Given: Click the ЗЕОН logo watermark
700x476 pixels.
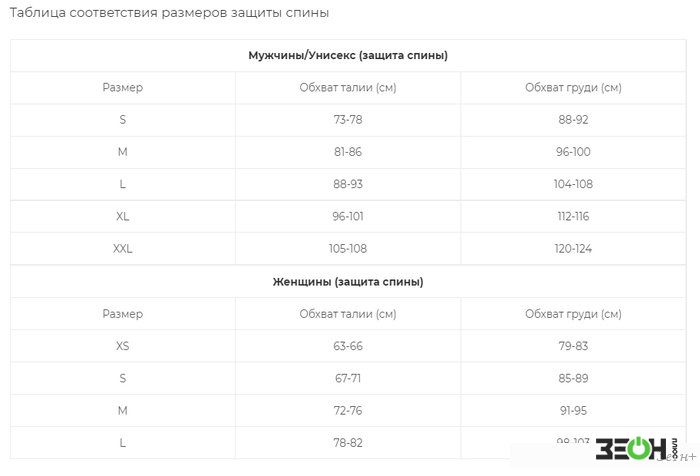Looking at the screenshot, I should (x=636, y=448).
